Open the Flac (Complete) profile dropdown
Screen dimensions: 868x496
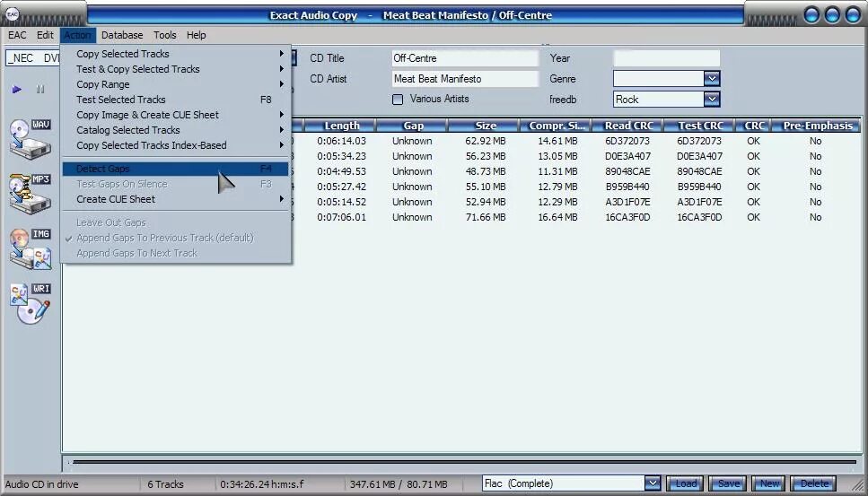(x=653, y=483)
